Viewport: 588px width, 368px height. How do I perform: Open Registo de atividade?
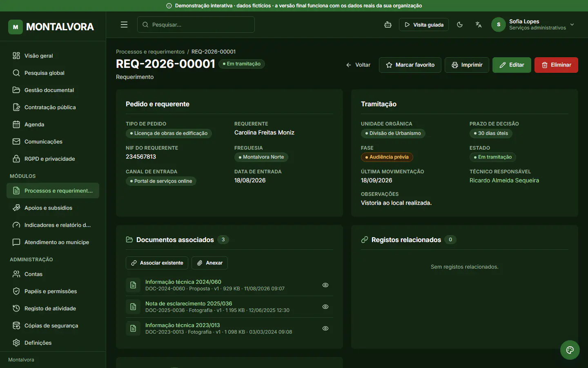tap(53, 308)
